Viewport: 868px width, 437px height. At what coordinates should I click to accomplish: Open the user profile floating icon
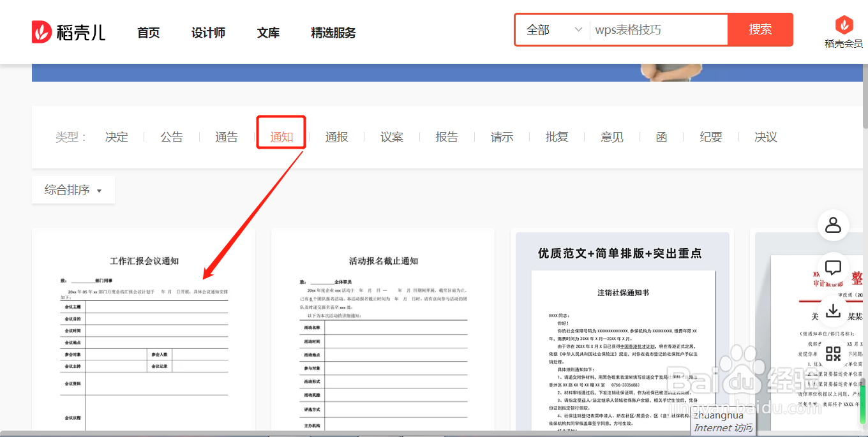tap(833, 225)
